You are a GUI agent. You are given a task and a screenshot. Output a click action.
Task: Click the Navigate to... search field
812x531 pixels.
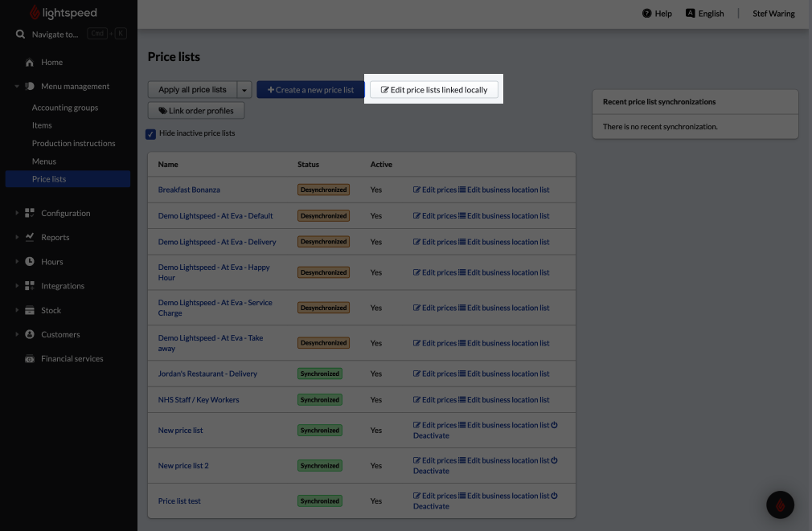pos(55,35)
